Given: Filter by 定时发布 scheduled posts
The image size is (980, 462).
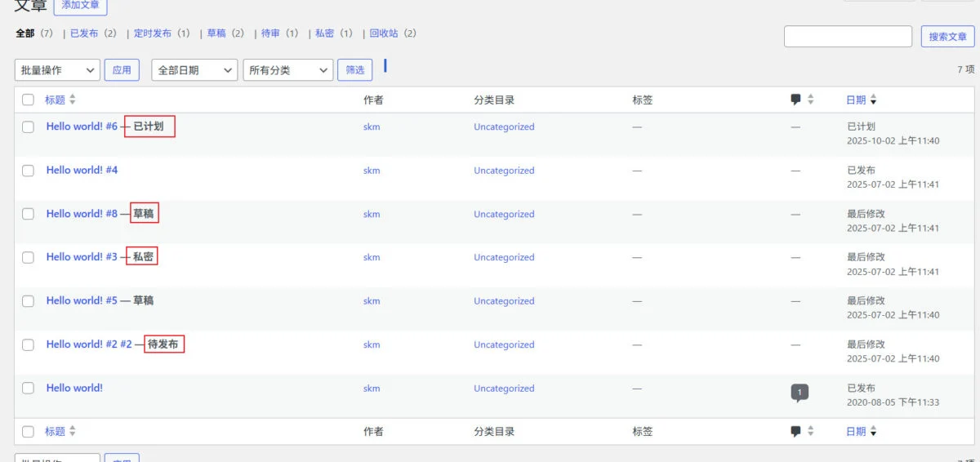Looking at the screenshot, I should (x=153, y=33).
